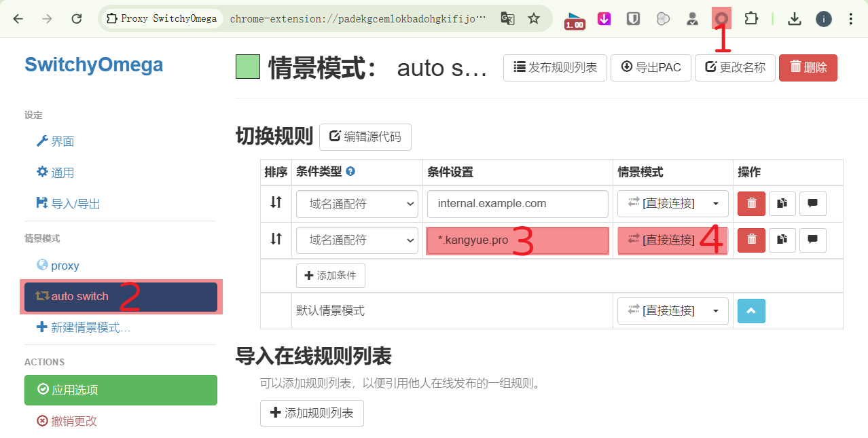Open 导入/导出 page
The height and width of the screenshot is (438, 868).
point(67,204)
